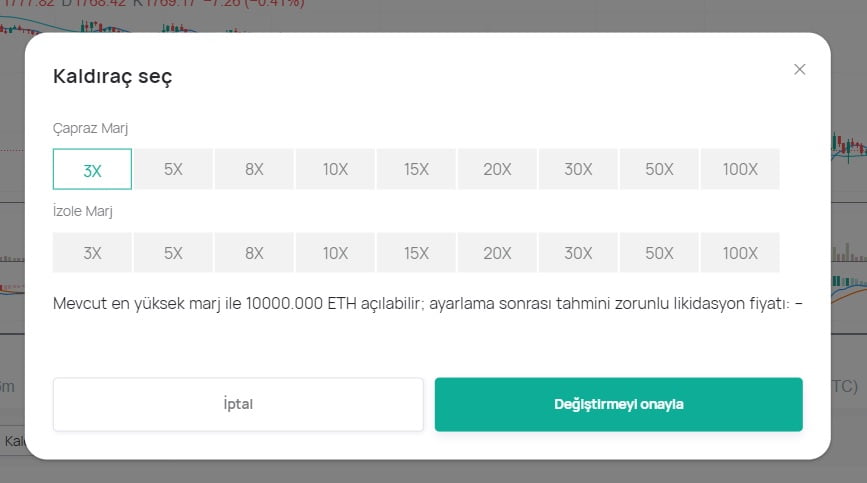Select 15X İzole Marj option
Image resolution: width=867 pixels, height=483 pixels.
pos(416,253)
